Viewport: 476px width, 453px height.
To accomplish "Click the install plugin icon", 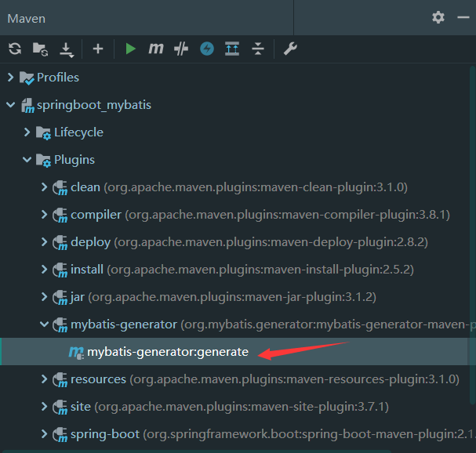I will click(60, 270).
